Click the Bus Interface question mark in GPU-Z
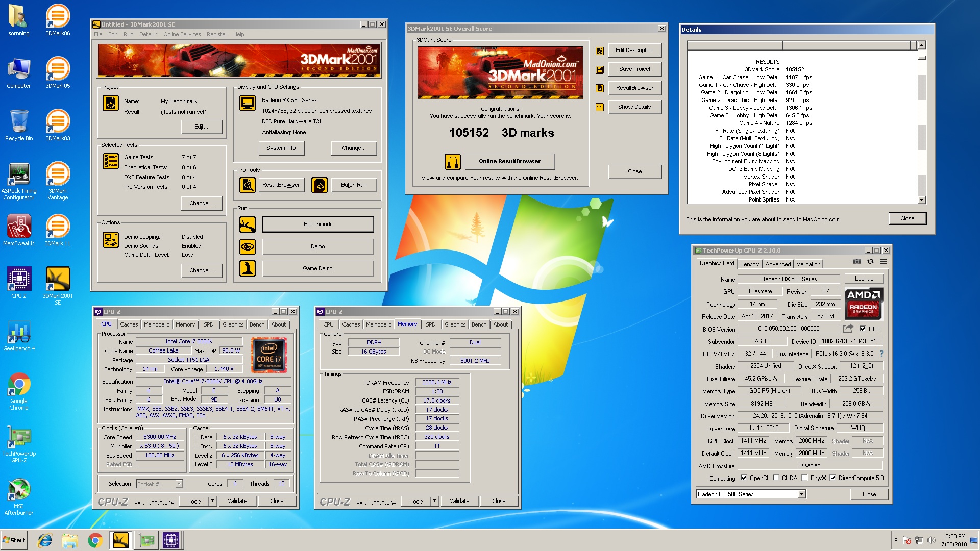This screenshot has height=551, width=980. click(881, 354)
